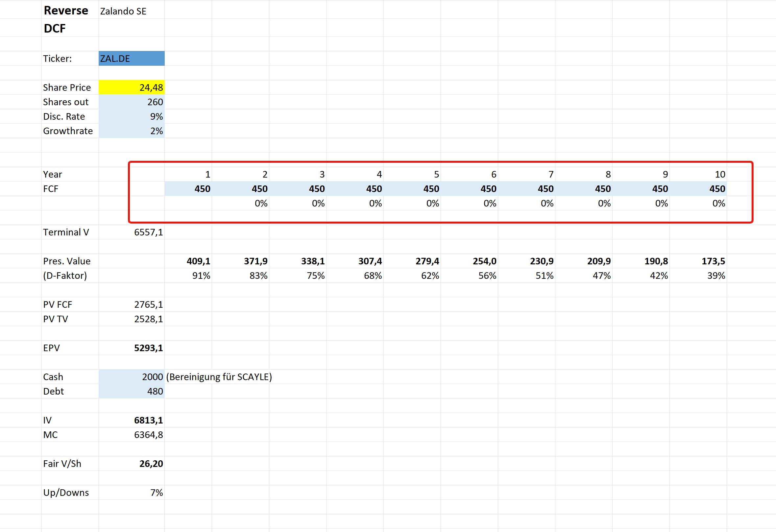
Task: Select the Growthrate 2% cell
Action: (131, 131)
